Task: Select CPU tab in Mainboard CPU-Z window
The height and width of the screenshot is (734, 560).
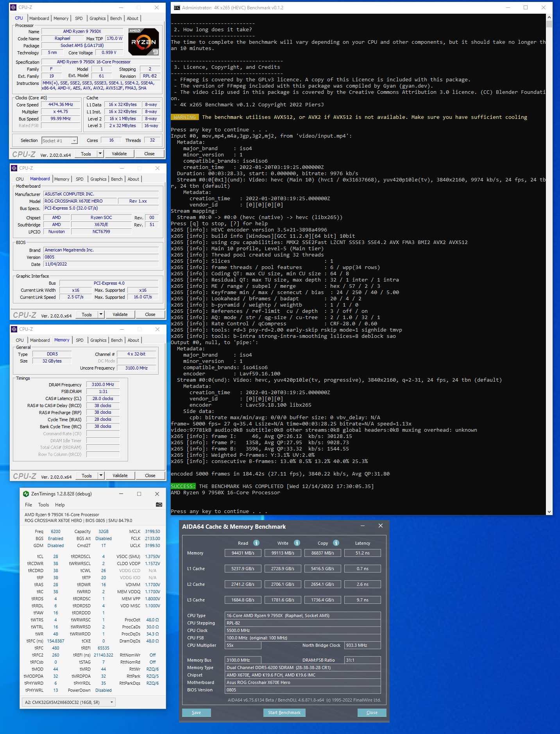Action: (x=20, y=179)
